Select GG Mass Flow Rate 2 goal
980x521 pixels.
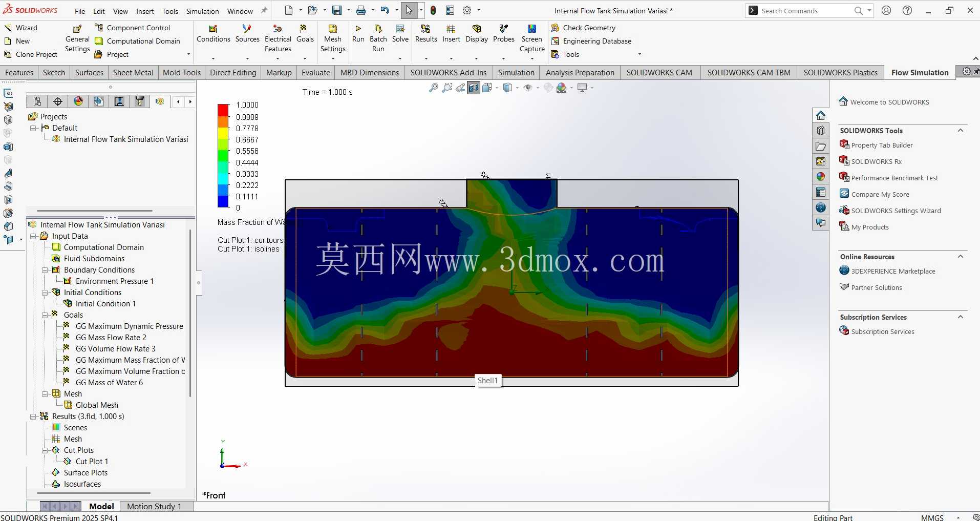point(105,338)
